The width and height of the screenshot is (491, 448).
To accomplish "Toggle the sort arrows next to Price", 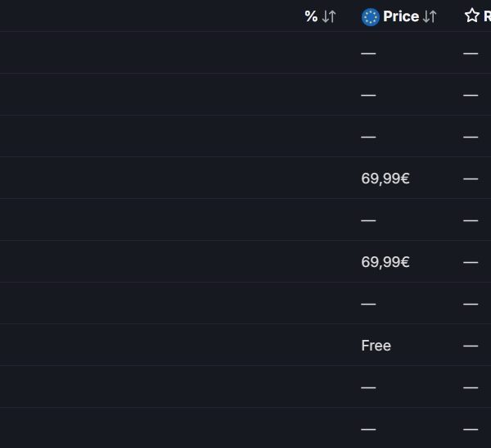I will pos(430,16).
